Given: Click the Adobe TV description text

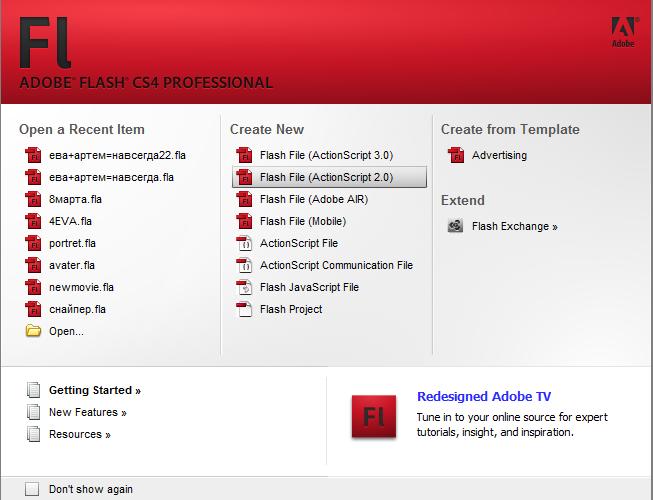Looking at the screenshot, I should (512, 425).
